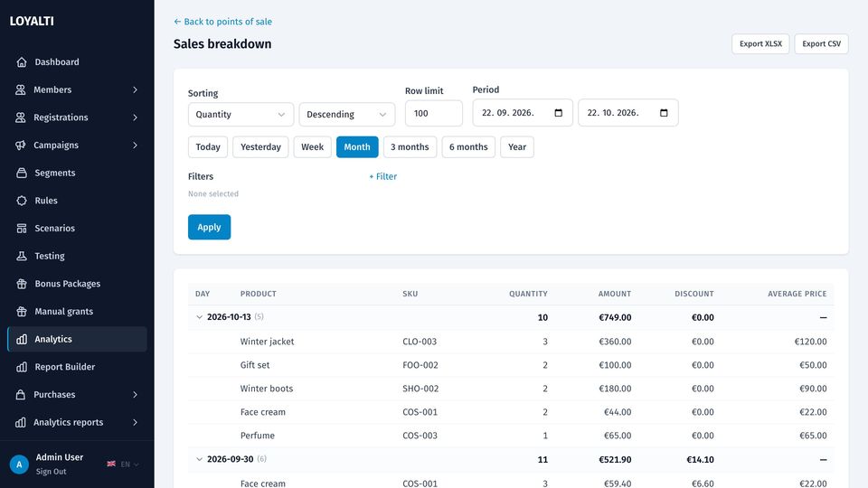The height and width of the screenshot is (488, 868).
Task: Click the UK flag language icon
Action: pos(111,464)
